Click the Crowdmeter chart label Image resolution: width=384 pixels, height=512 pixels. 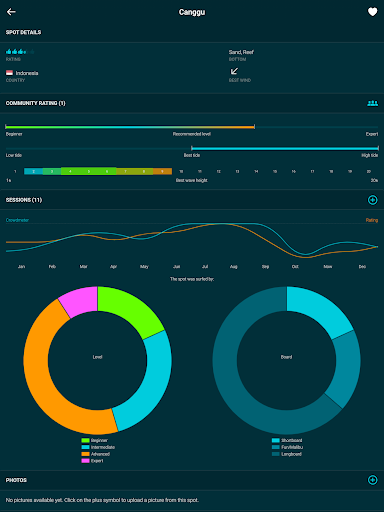click(x=17, y=220)
